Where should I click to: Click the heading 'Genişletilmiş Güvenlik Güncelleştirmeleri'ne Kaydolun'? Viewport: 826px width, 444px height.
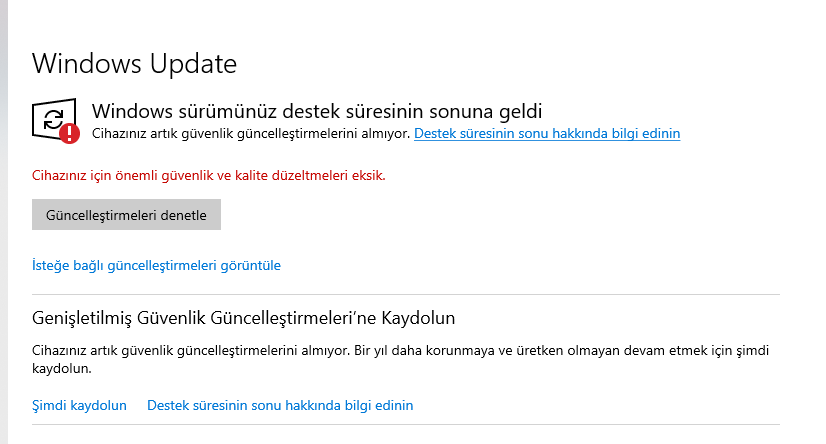(x=243, y=318)
